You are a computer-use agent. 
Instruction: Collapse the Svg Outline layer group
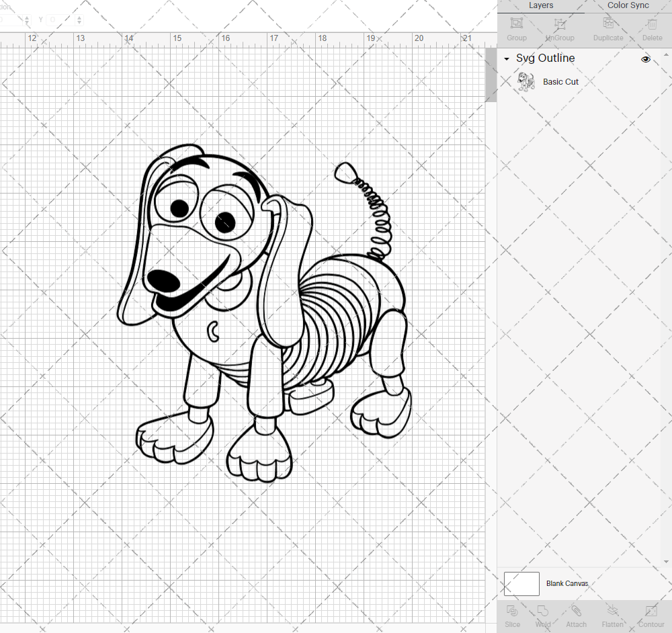(x=506, y=59)
